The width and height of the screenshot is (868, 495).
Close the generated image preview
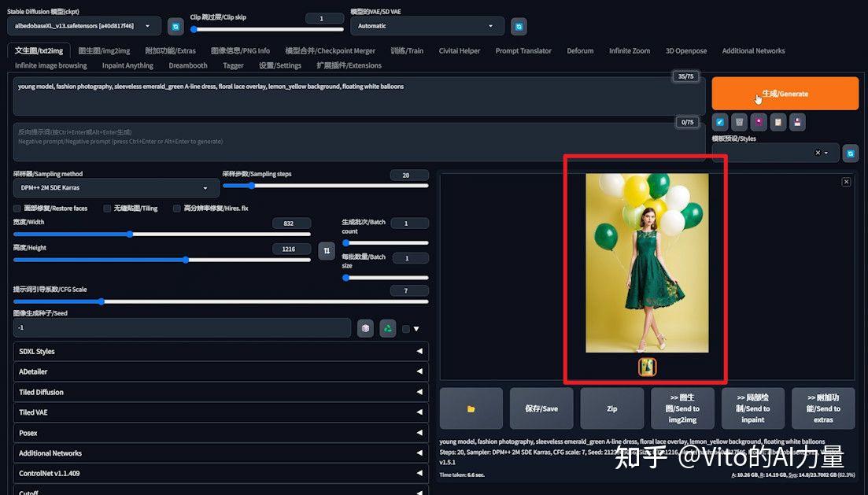click(846, 182)
